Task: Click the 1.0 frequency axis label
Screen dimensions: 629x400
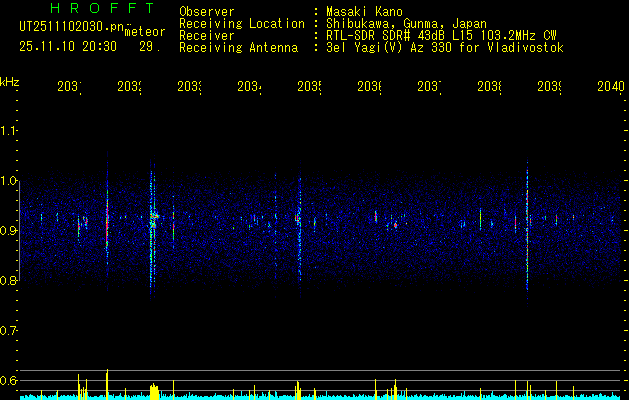Action: (8, 181)
